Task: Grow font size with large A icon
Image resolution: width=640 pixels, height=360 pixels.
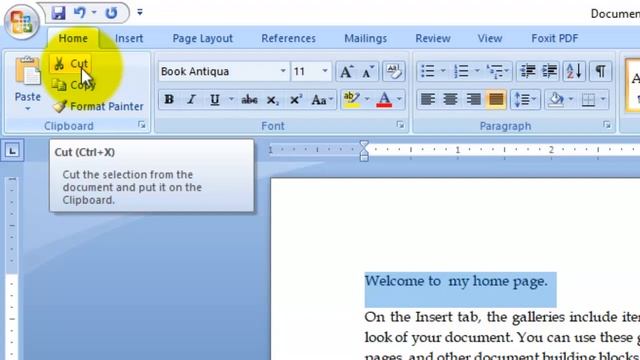Action: pos(347,71)
